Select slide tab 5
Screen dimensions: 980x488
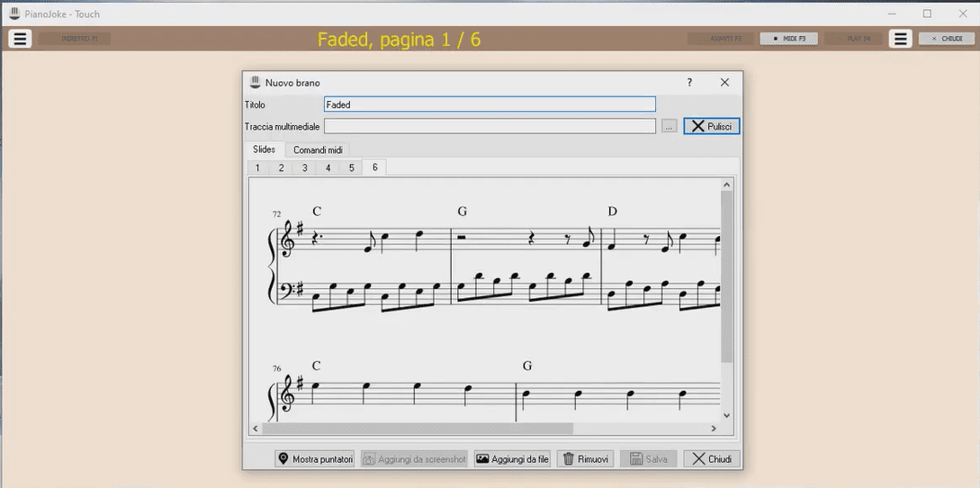pyautogui.click(x=351, y=167)
